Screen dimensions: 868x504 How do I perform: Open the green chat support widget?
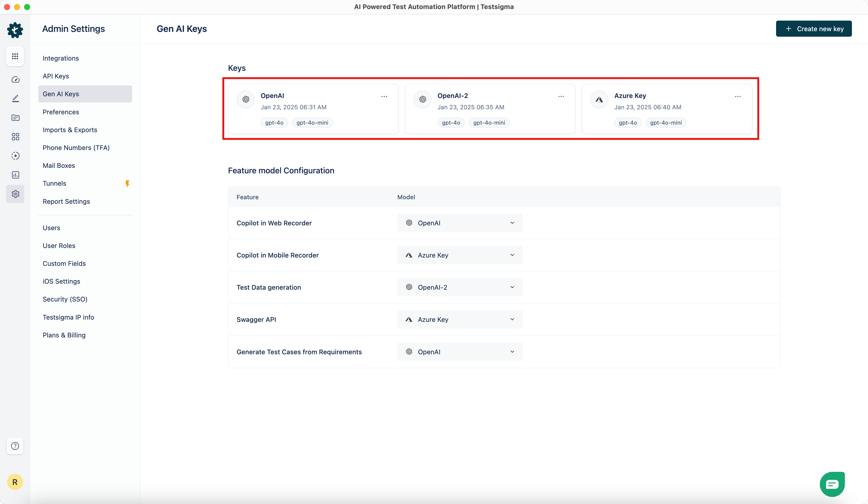tap(832, 484)
